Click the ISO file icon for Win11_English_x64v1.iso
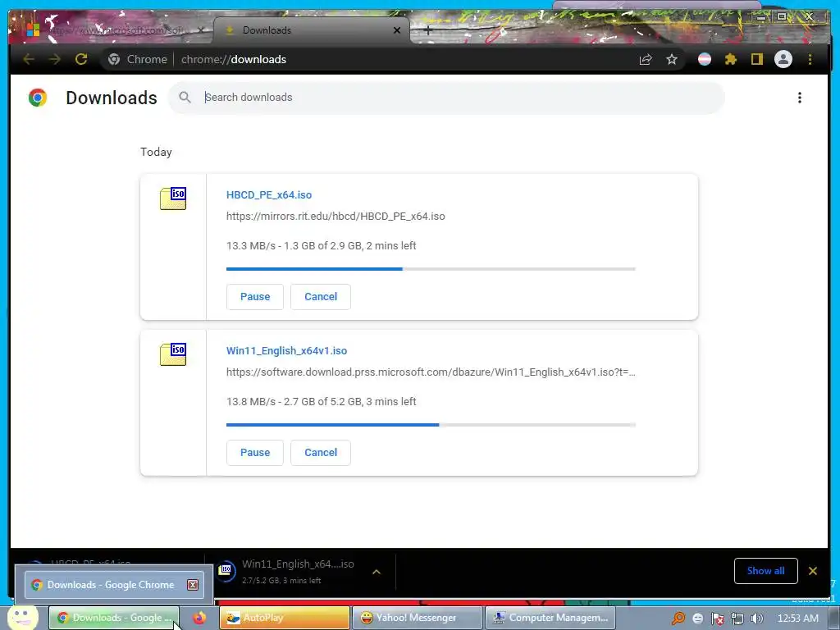This screenshot has height=630, width=840. coord(173,354)
